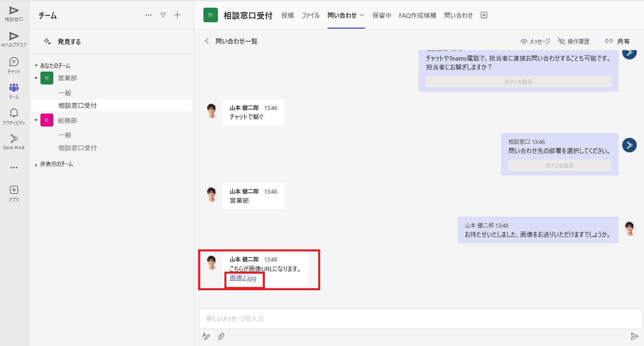Click 発見する in the team panel
Image resolution: width=644 pixels, height=346 pixels.
pyautogui.click(x=69, y=42)
